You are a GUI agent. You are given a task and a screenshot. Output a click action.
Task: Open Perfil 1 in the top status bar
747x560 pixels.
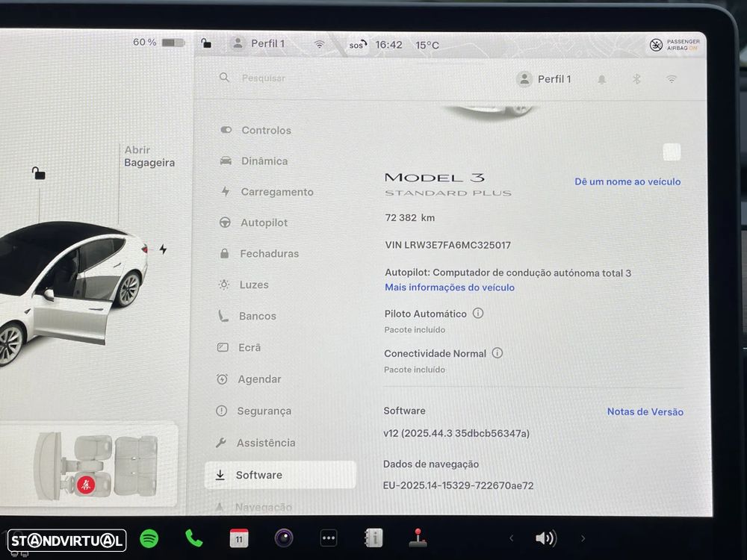coord(258,43)
